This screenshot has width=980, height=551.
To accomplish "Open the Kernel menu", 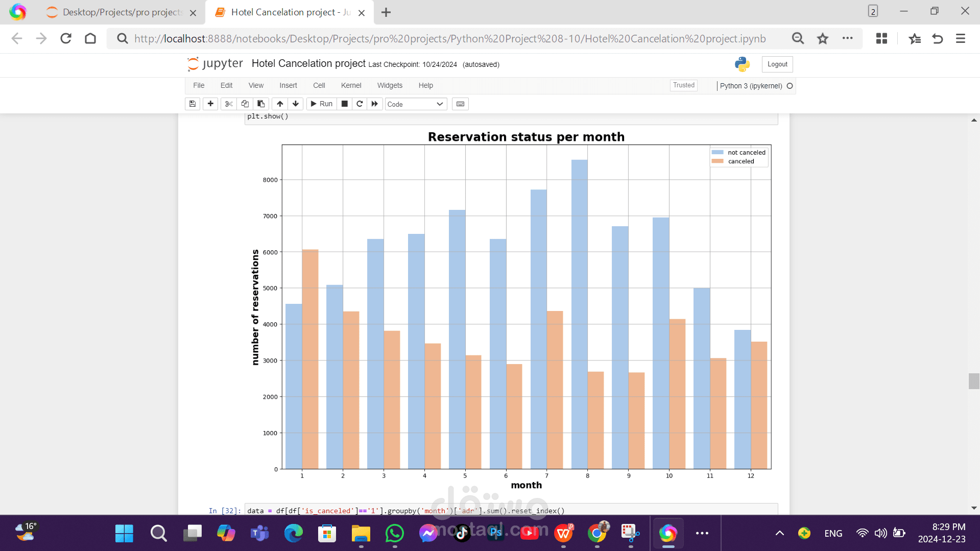I will pos(351,85).
